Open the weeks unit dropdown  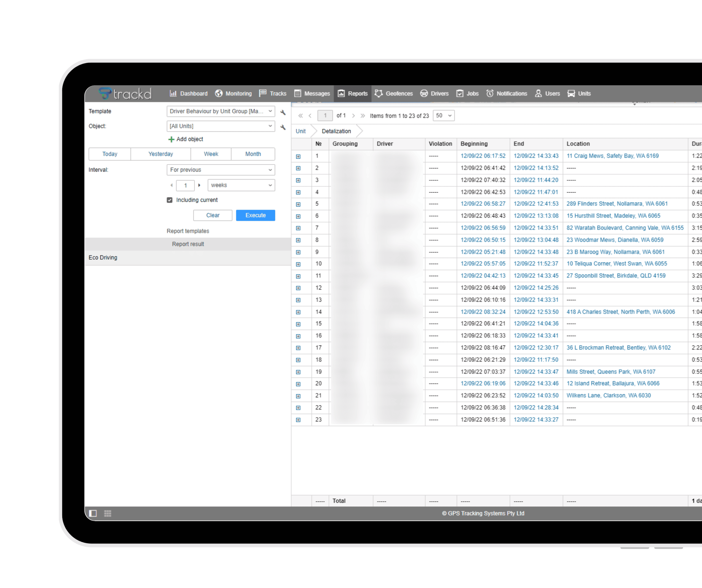pos(241,185)
